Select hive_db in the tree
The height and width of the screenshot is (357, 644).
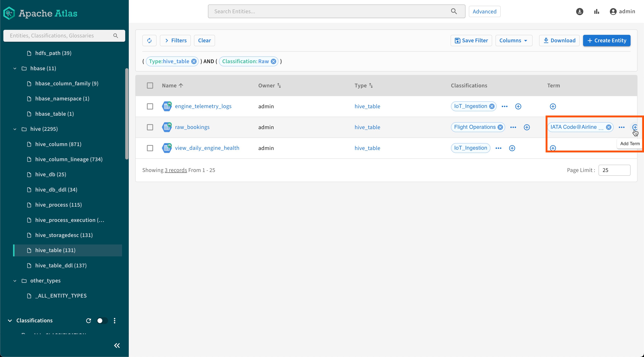tap(50, 175)
